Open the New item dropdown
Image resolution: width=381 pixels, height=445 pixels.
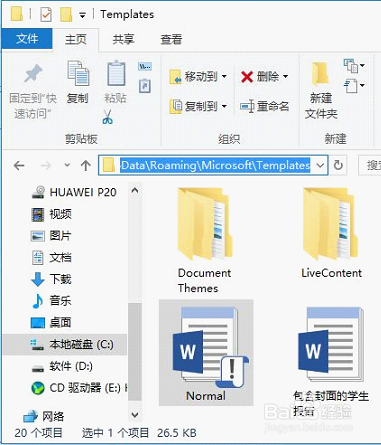coord(354,65)
